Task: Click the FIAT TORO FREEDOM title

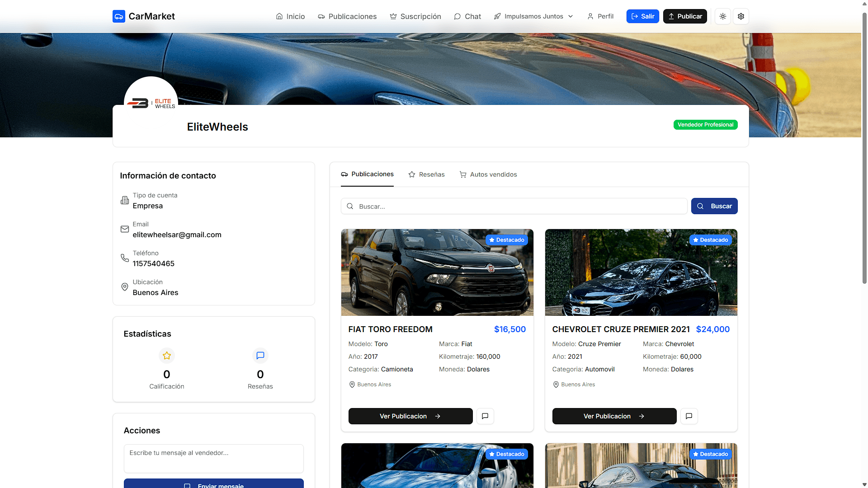Action: tap(391, 329)
